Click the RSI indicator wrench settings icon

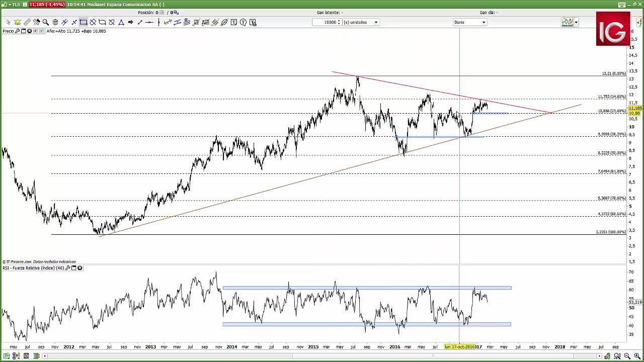(x=67, y=268)
